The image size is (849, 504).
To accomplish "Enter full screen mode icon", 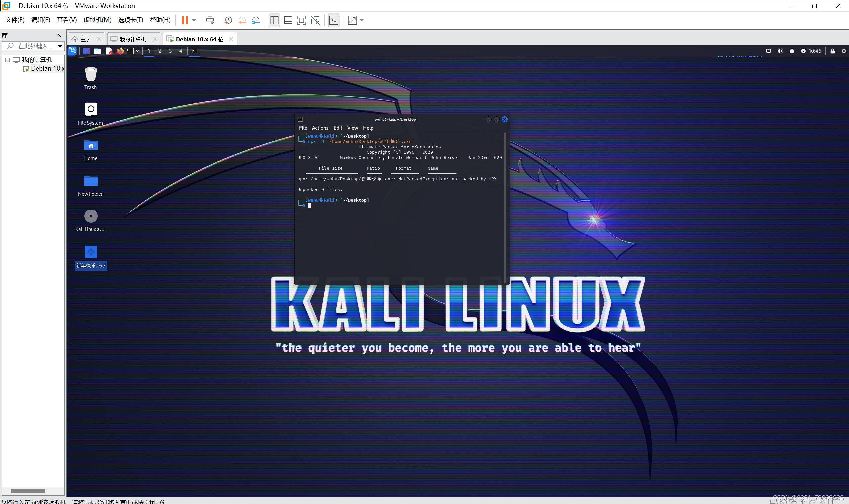I will click(301, 20).
